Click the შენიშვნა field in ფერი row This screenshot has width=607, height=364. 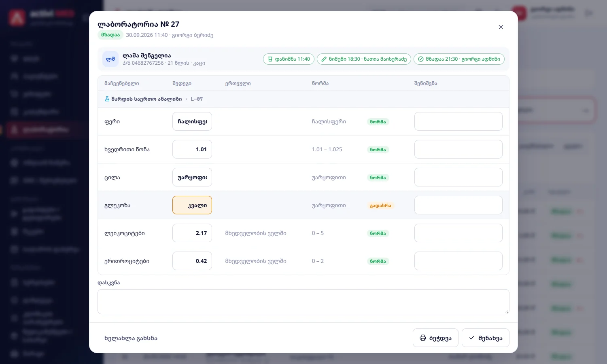pos(458,121)
